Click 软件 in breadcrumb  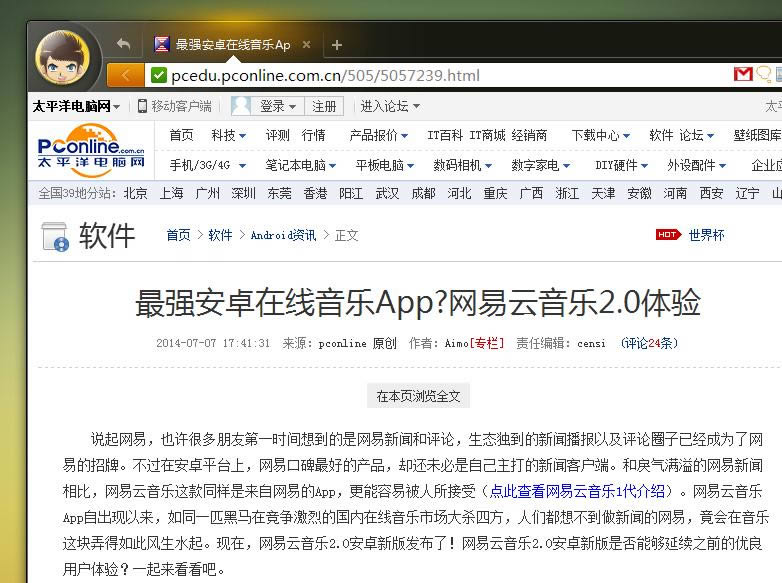click(220, 235)
